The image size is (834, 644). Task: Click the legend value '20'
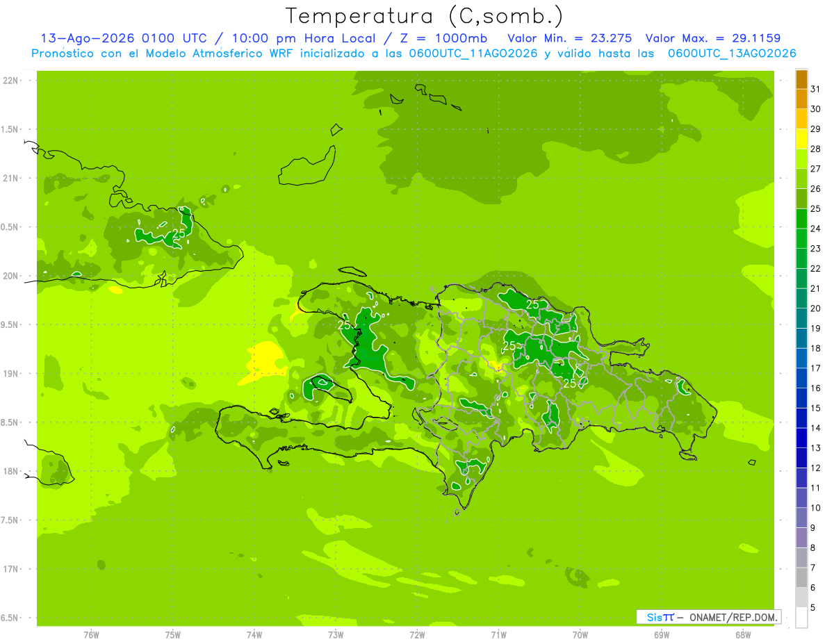click(x=815, y=308)
